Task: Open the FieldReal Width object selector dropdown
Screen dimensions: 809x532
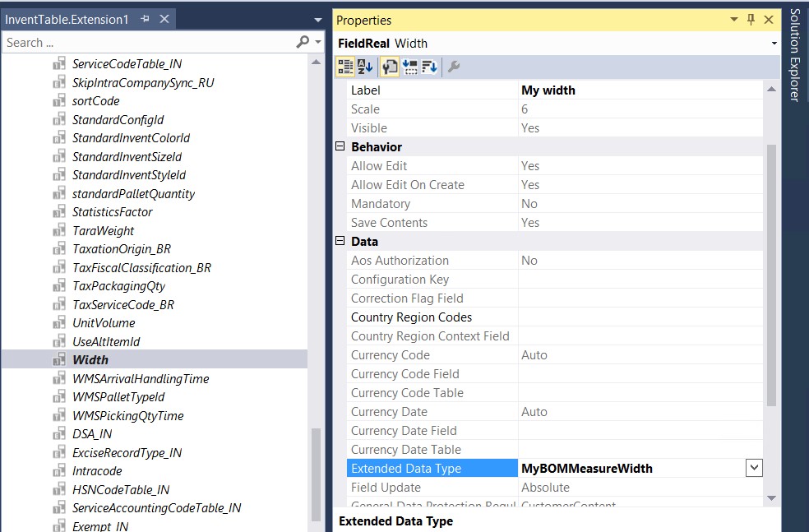Action: pos(774,44)
